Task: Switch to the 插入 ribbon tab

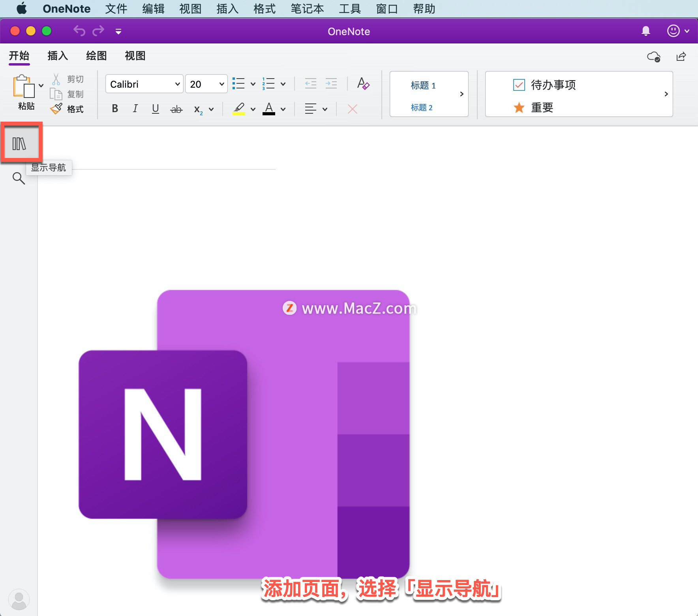Action: (x=58, y=56)
